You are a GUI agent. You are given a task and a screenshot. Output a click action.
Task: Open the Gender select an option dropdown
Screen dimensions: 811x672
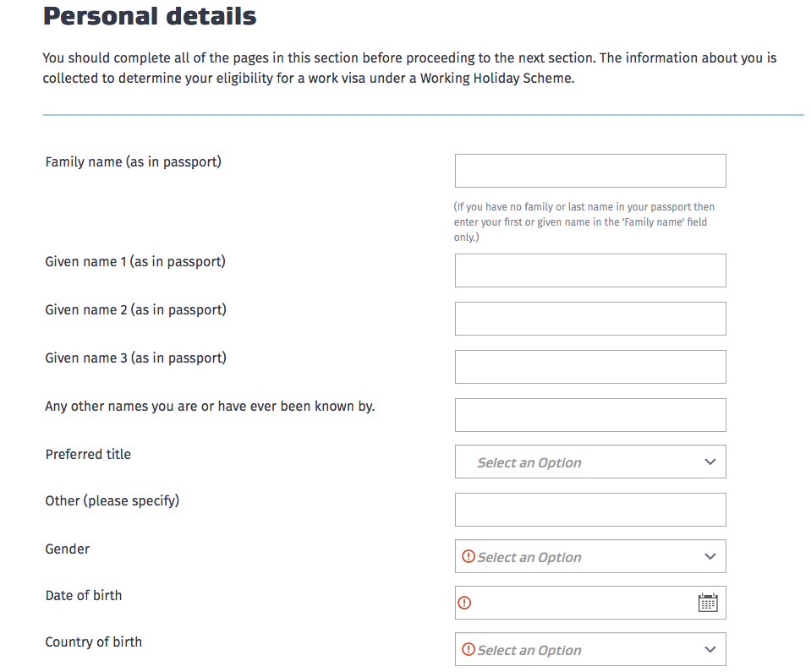[590, 556]
